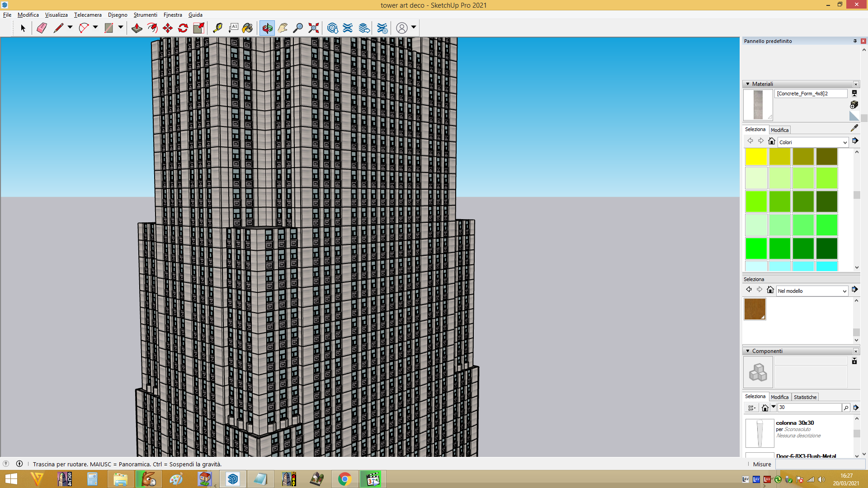Open the Strumenti menu
This screenshot has height=488, width=868.
(145, 15)
